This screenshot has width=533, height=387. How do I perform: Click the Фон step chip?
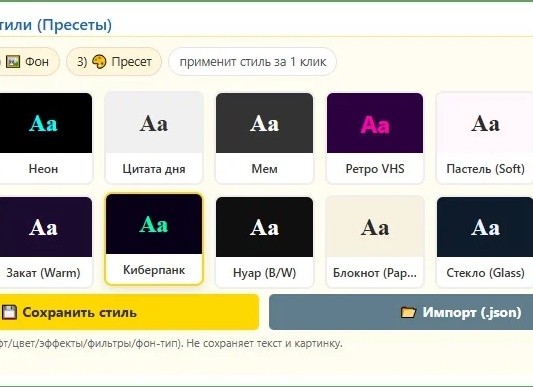30,62
